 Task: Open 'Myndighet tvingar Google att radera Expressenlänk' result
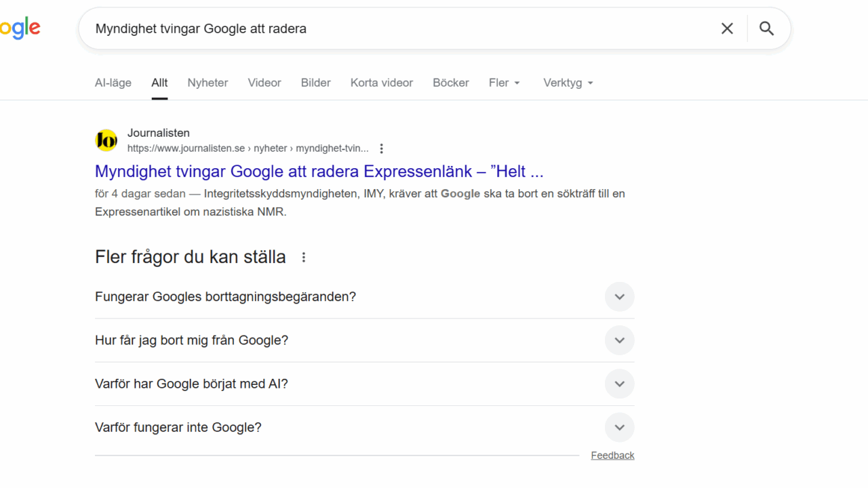(319, 171)
